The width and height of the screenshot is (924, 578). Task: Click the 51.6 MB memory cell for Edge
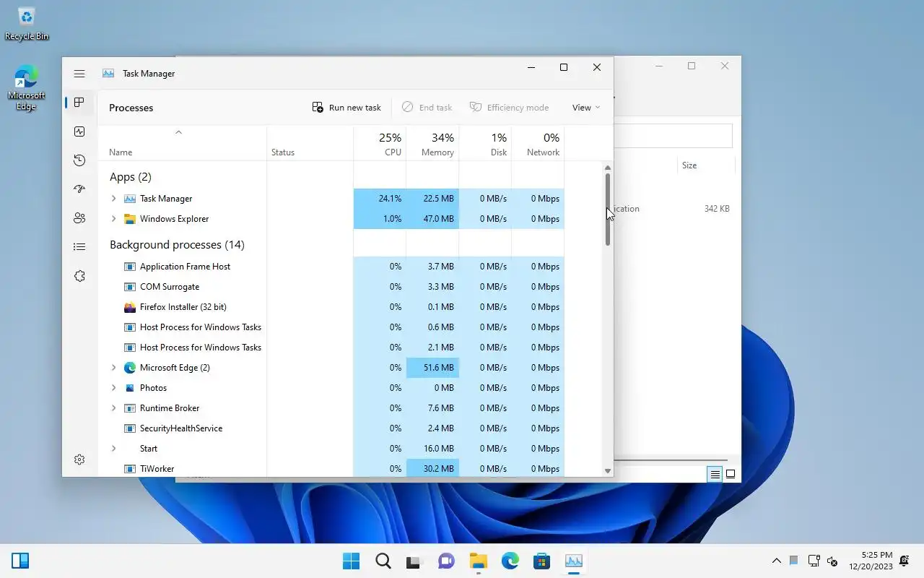point(432,368)
